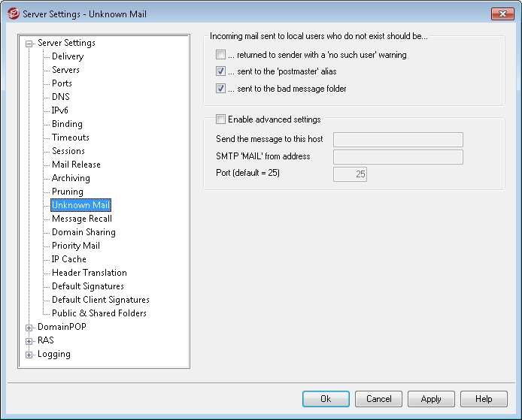Click the Port number input field

coord(350,174)
